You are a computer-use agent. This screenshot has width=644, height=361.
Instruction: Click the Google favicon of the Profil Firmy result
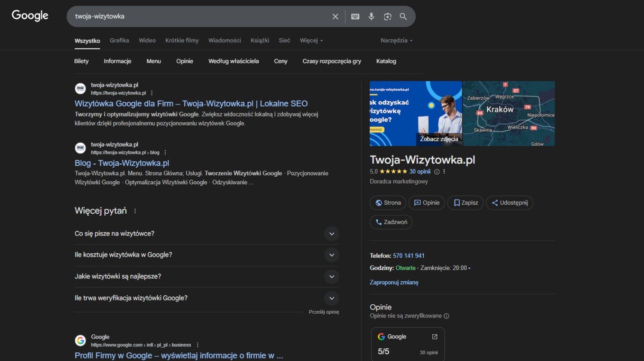point(80,340)
